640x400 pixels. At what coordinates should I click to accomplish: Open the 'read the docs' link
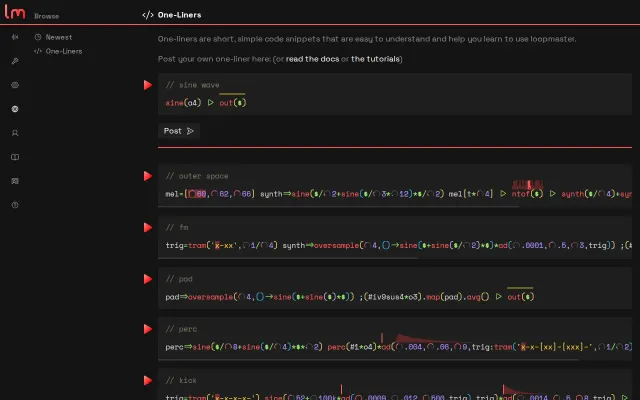pos(312,59)
